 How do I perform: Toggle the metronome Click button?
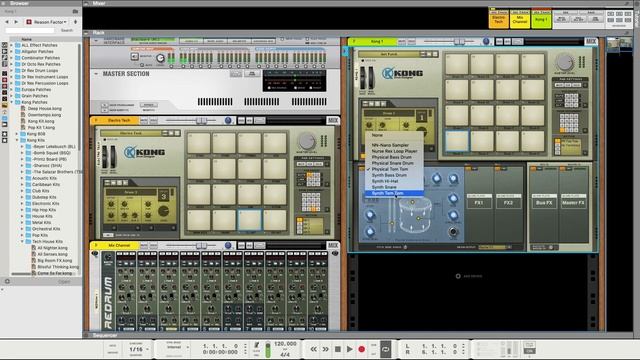(x=256, y=345)
